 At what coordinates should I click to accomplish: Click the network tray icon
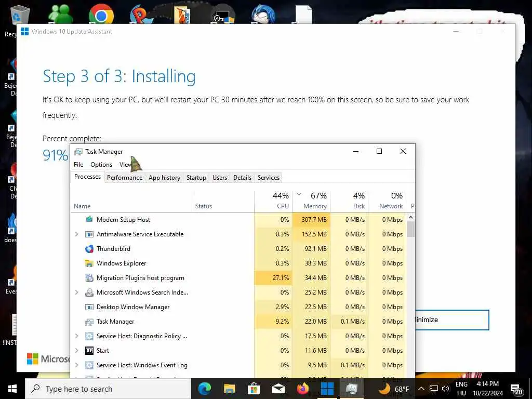tap(434, 389)
